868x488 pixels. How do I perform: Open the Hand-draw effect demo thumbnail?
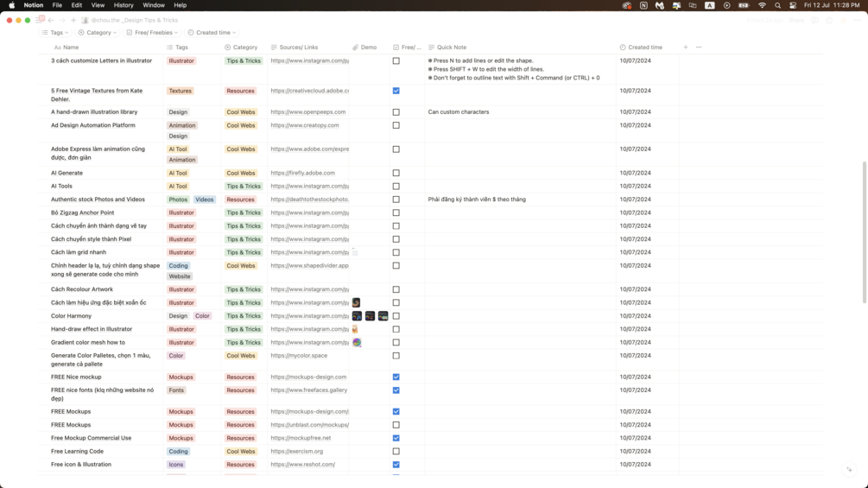pyautogui.click(x=355, y=329)
